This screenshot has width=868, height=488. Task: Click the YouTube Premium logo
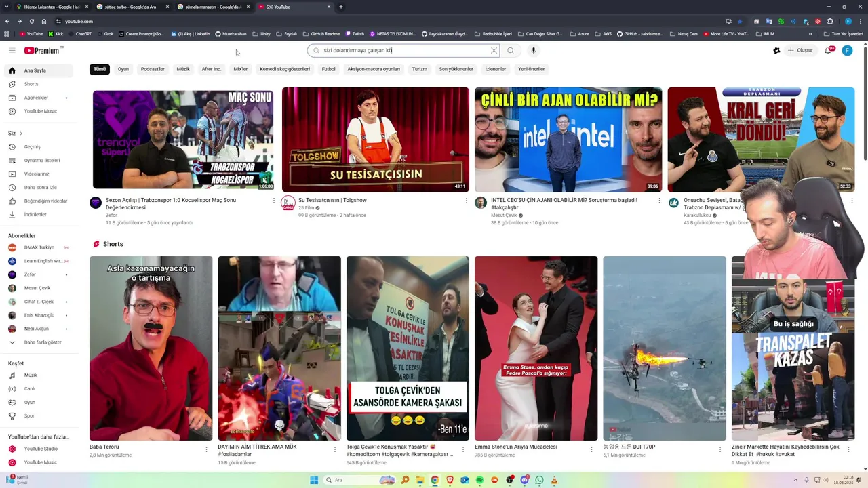[42, 50]
